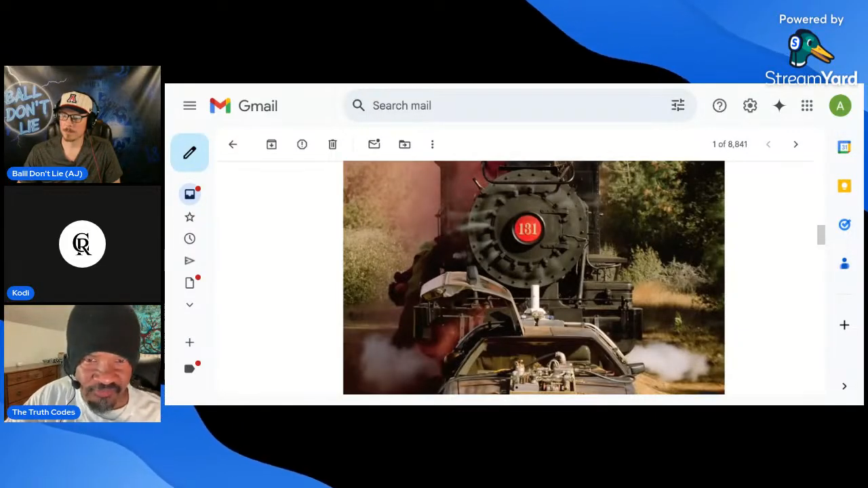Image resolution: width=868 pixels, height=488 pixels.
Task: Open Starred mail in sidebar
Action: [190, 217]
